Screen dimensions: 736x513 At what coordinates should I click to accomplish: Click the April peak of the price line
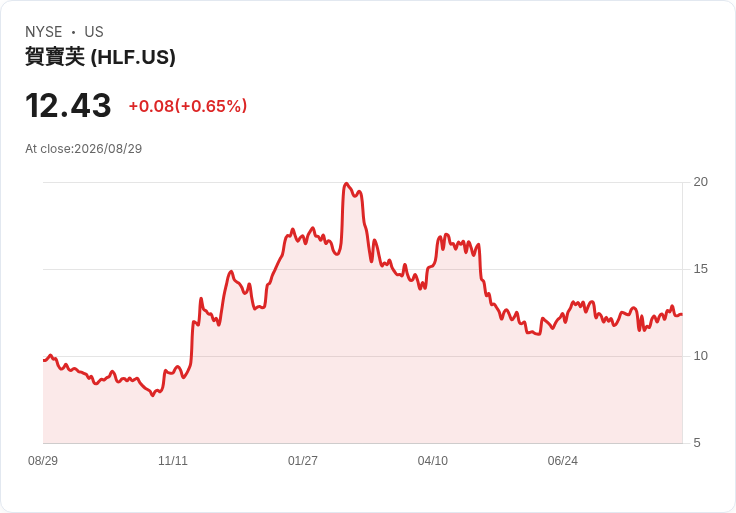[446, 234]
